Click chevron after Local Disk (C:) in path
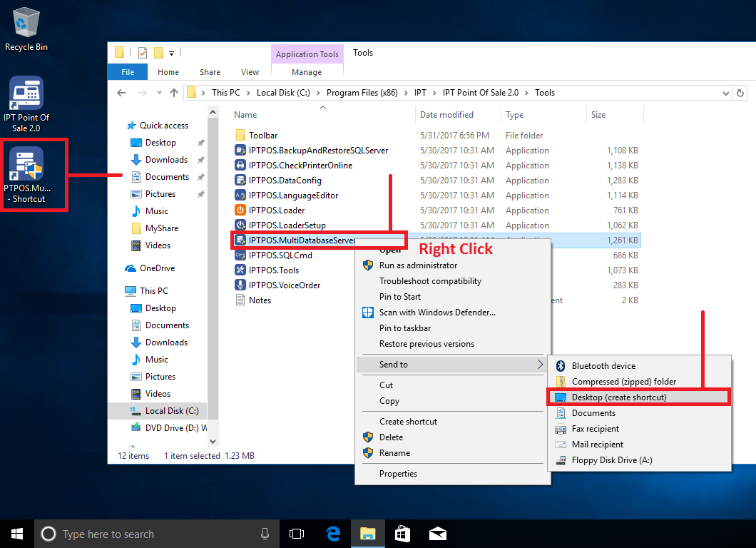 (x=318, y=93)
